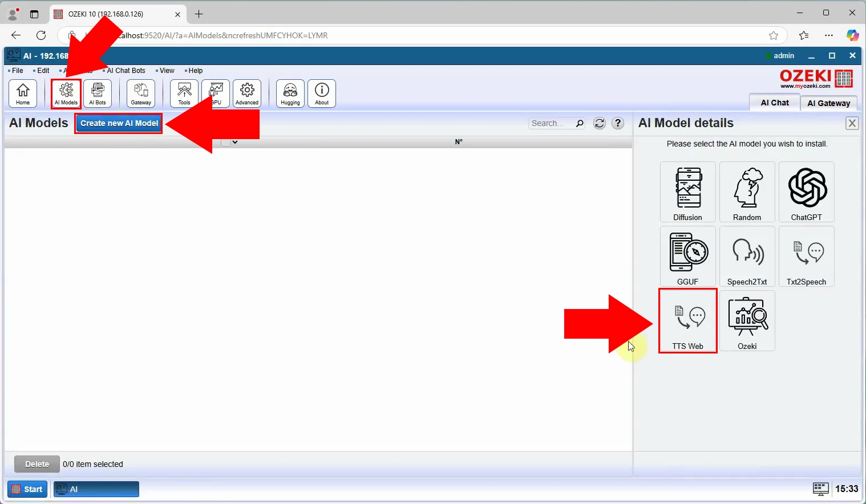Image resolution: width=866 pixels, height=504 pixels.
Task: Click the admin user label
Action: 784,56
